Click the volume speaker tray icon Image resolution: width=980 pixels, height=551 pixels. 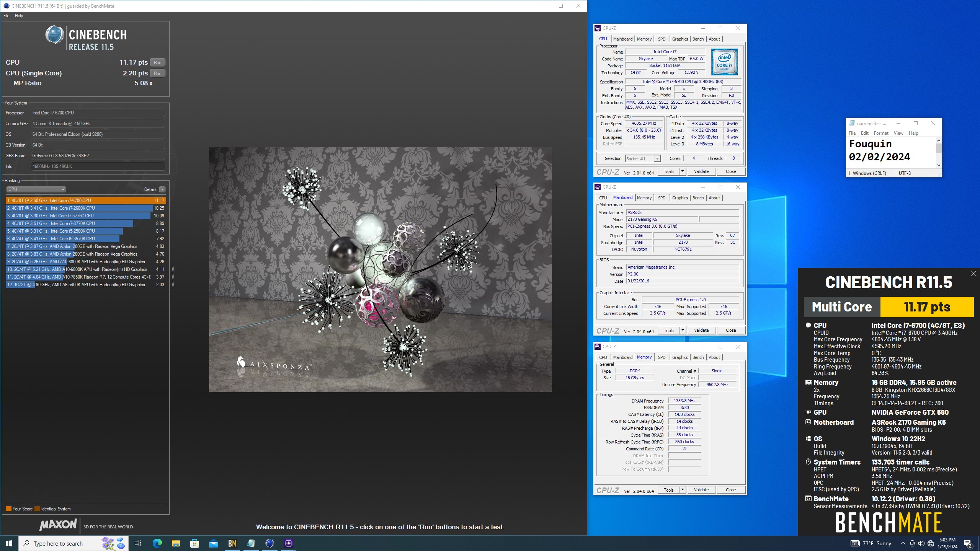[x=921, y=543]
